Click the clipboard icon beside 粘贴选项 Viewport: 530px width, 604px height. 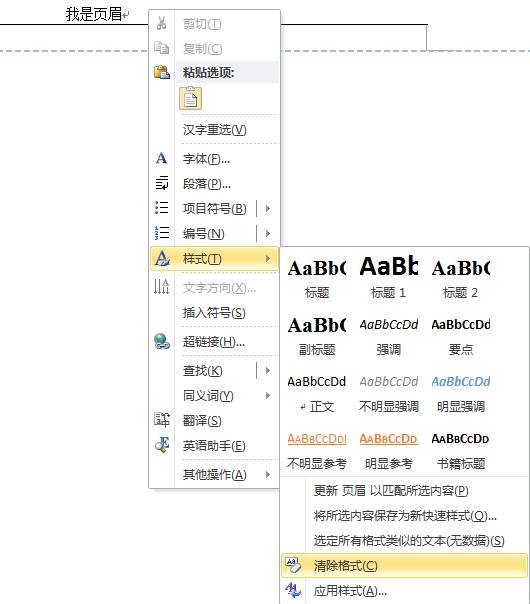(162, 72)
